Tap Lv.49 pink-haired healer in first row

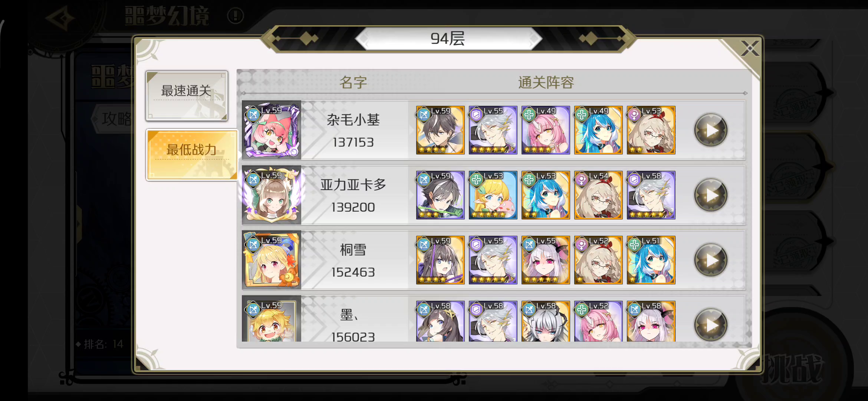point(545,130)
